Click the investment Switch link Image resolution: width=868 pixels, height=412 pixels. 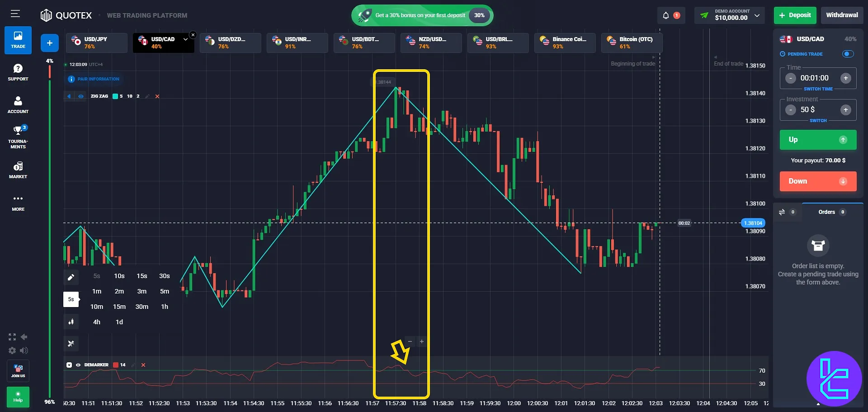(818, 121)
